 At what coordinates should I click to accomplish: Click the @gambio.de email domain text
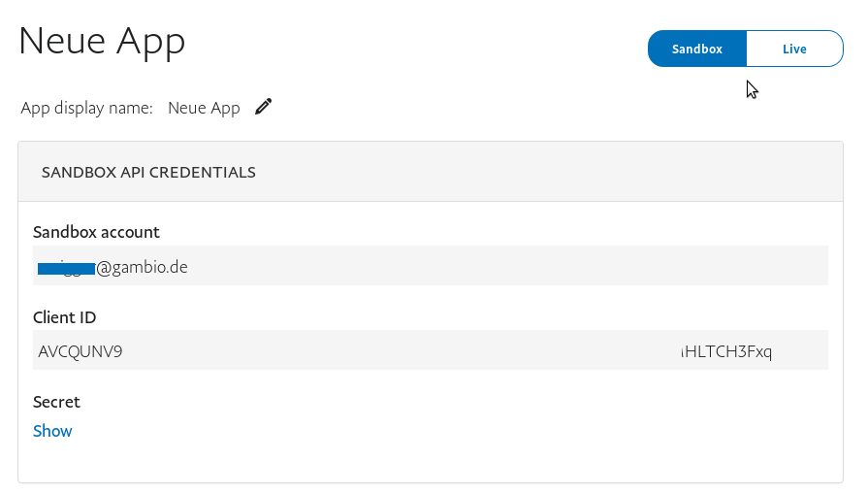click(142, 266)
